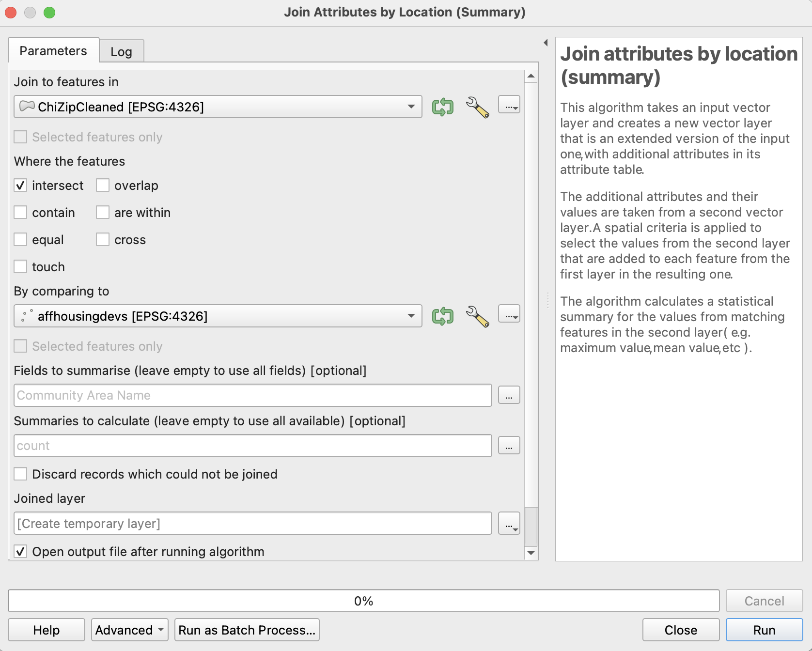Click the parameters scrollbar up arrow

(x=531, y=76)
